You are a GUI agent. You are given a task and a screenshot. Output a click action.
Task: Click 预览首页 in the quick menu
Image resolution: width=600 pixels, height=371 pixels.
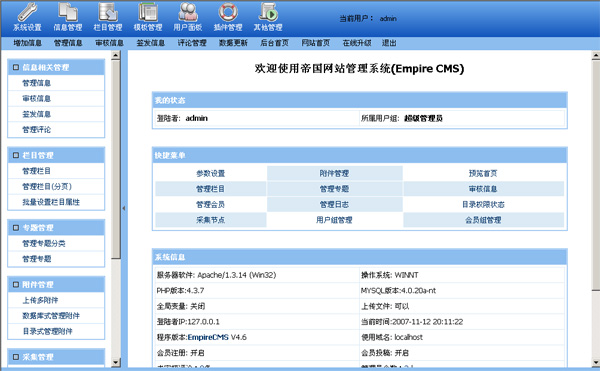pos(483,173)
